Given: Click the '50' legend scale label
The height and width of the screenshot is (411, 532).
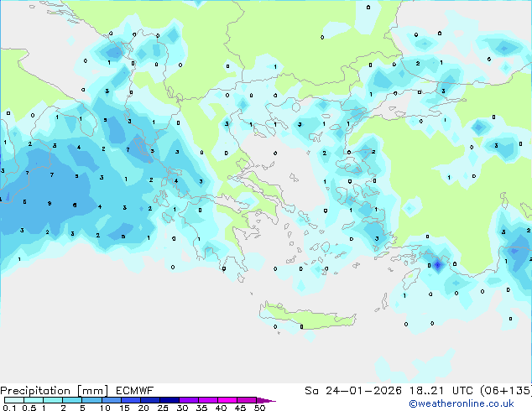Looking at the screenshot, I should 259,408.
